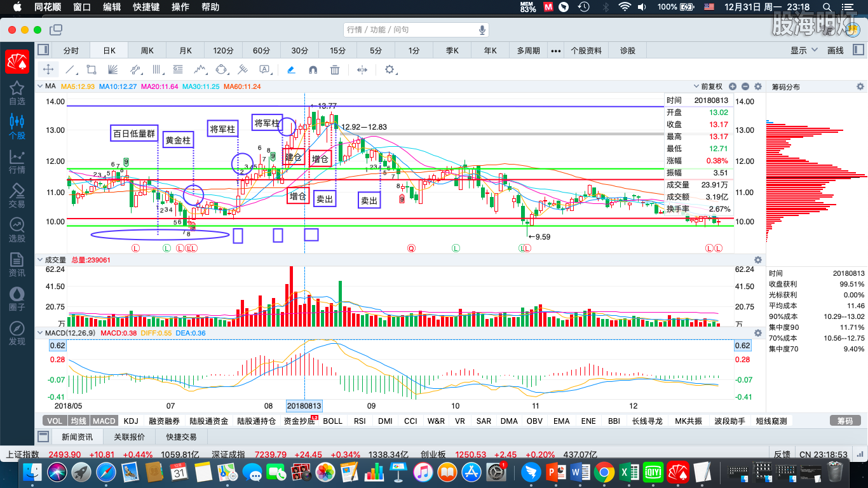
Task: Open the 前复权 adjustment dropdown
Action: pyautogui.click(x=707, y=86)
